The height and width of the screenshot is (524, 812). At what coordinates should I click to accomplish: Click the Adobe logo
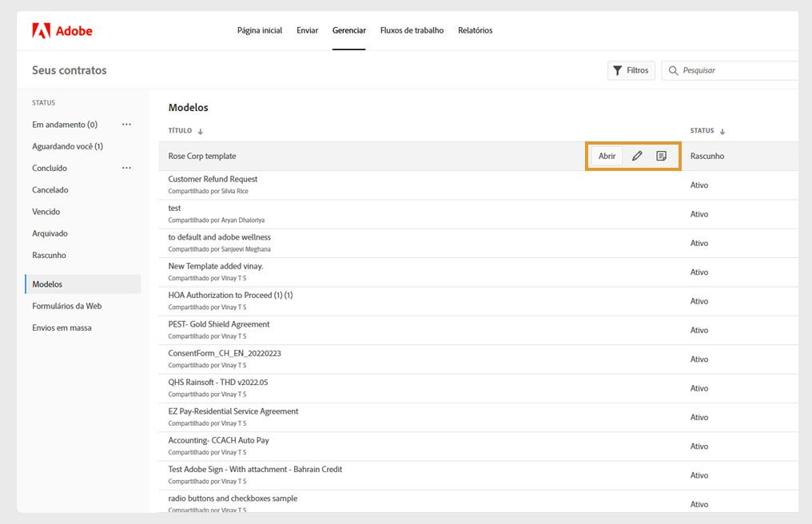pos(62,31)
